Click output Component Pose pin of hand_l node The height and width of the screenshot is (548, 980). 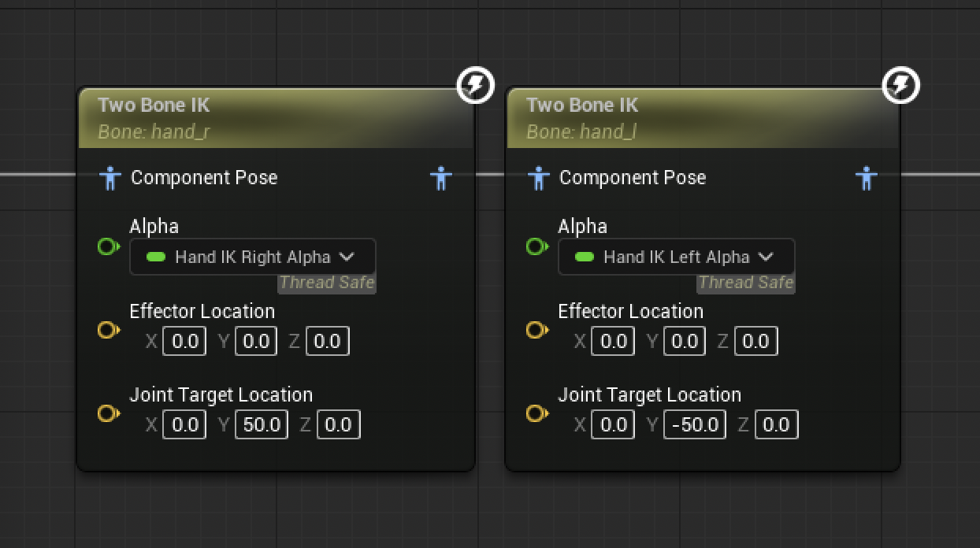(867, 178)
